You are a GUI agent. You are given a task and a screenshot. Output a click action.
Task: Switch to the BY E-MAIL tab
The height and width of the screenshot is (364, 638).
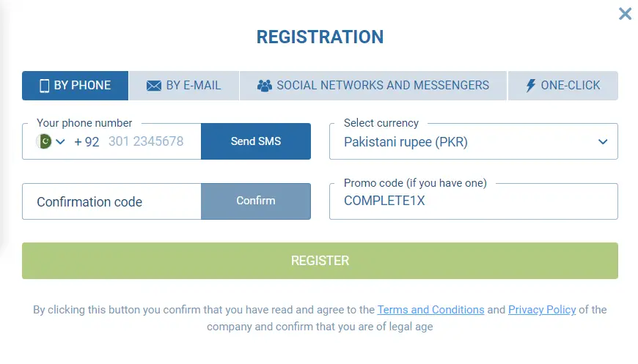click(x=184, y=86)
